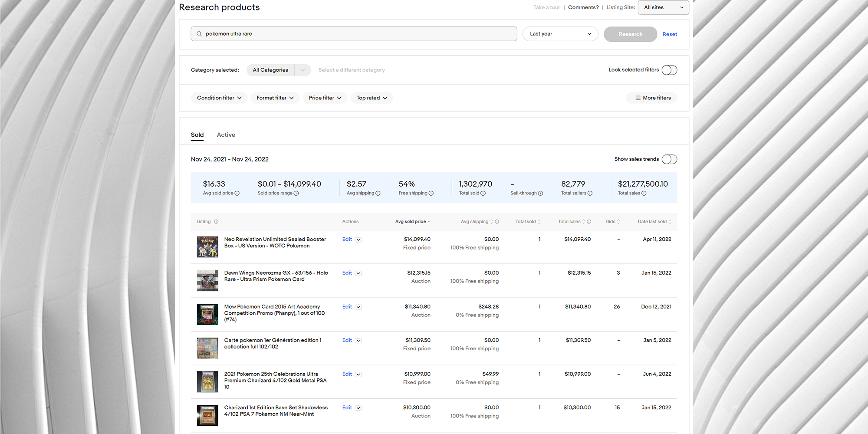The width and height of the screenshot is (868, 434).
Task: Click Edit for Mew Art Academy card
Action: point(347,307)
